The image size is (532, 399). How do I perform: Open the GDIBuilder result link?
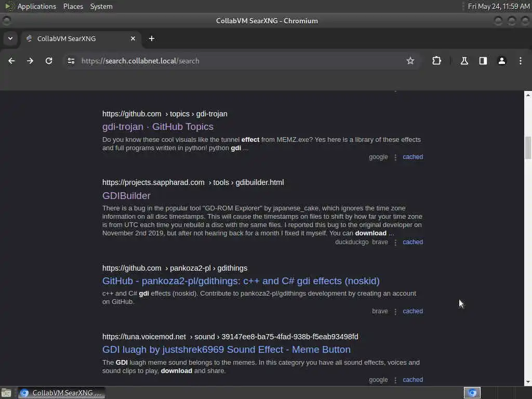pyautogui.click(x=126, y=196)
